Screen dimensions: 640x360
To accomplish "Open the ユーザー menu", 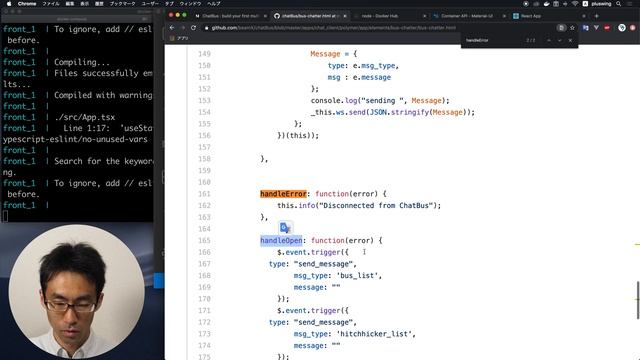I will coord(150,3).
